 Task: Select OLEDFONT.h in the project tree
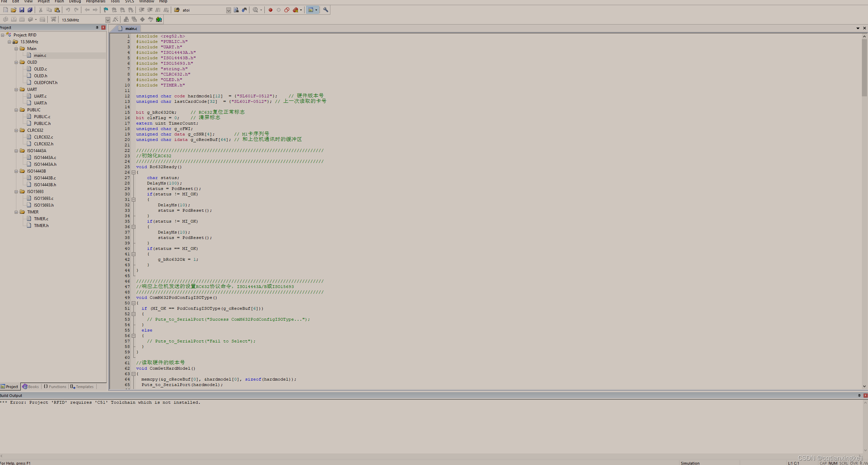46,83
